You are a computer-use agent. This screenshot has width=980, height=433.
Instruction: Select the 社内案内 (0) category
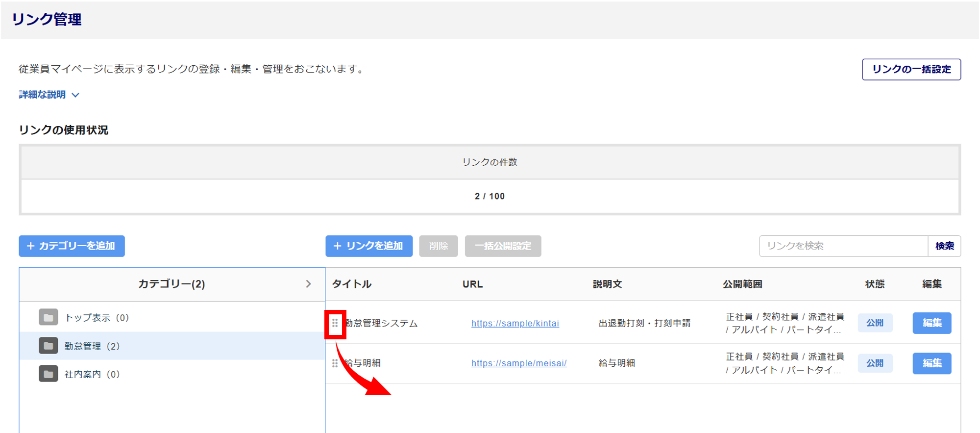click(172, 374)
